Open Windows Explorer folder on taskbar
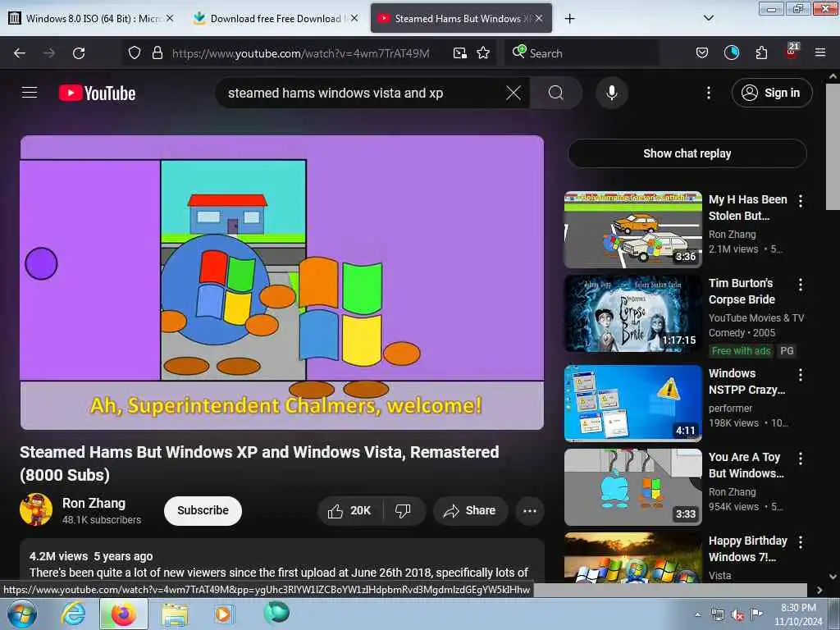The width and height of the screenshot is (840, 630). coord(175,614)
